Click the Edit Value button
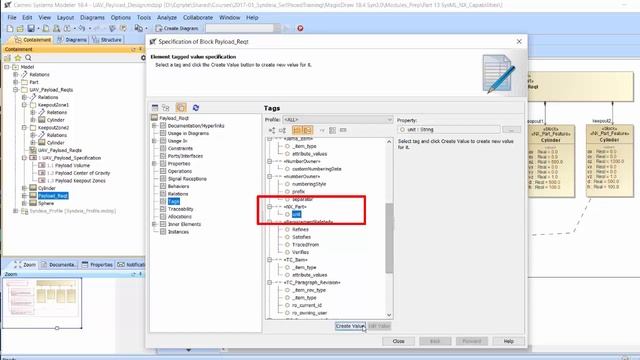The width and height of the screenshot is (640, 360). click(x=379, y=326)
